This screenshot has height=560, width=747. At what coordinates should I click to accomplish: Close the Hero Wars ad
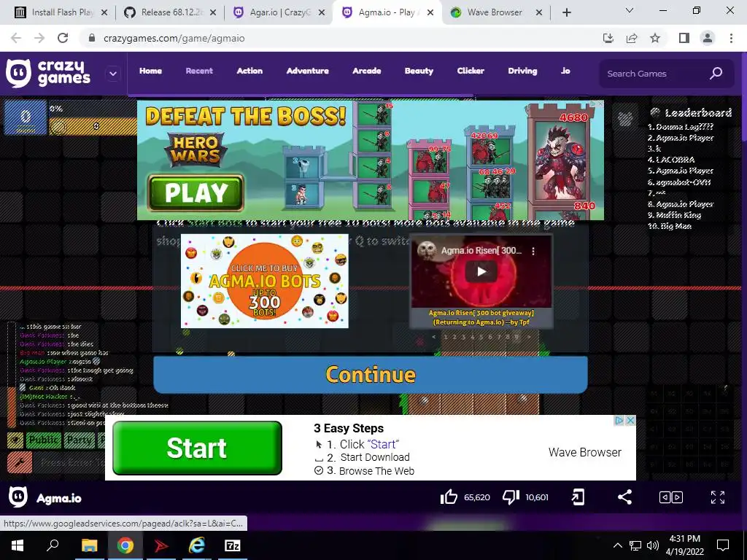600,104
